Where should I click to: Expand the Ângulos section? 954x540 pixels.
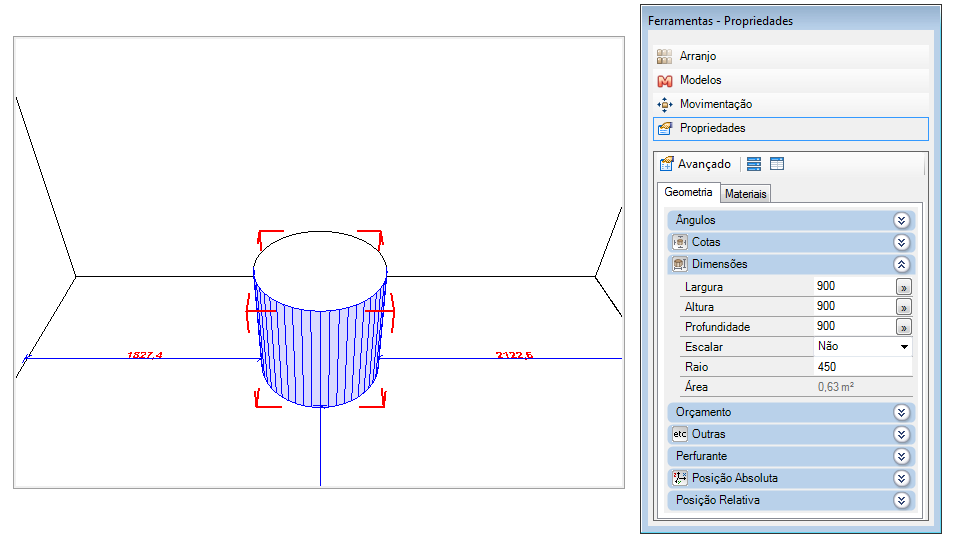click(901, 220)
